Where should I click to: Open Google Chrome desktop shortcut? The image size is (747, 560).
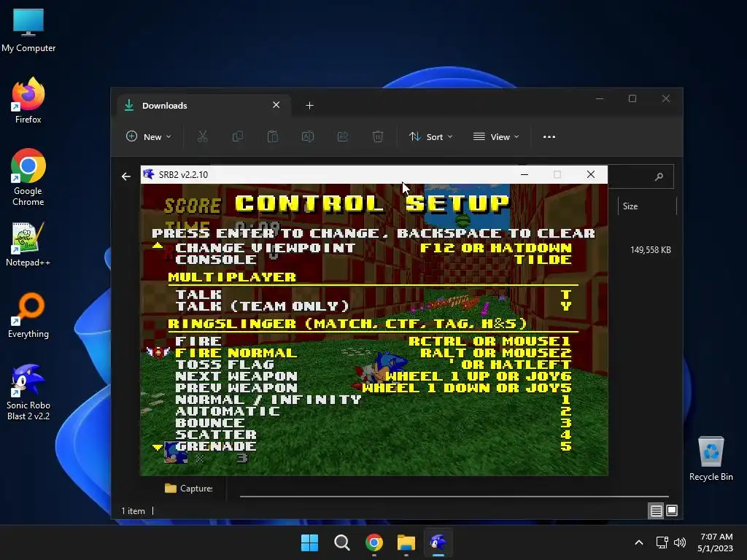28,177
